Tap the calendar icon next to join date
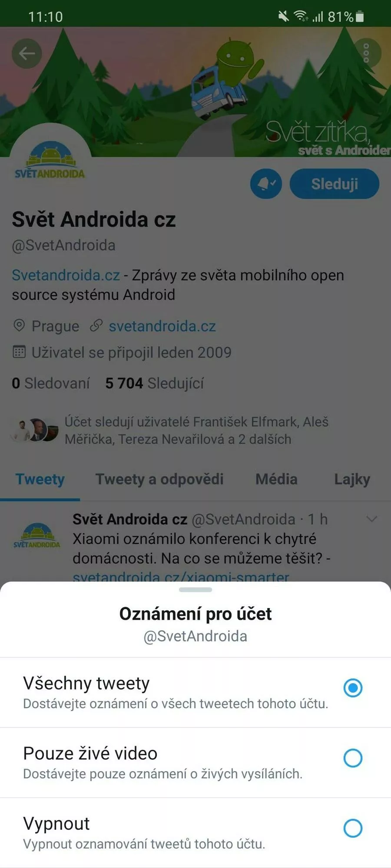The image size is (391, 868). 19,352
